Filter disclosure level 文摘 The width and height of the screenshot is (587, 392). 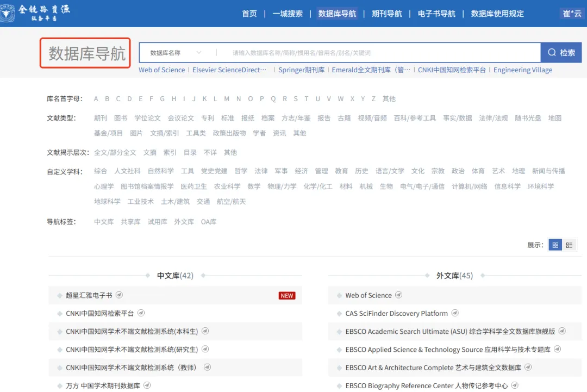pos(150,153)
